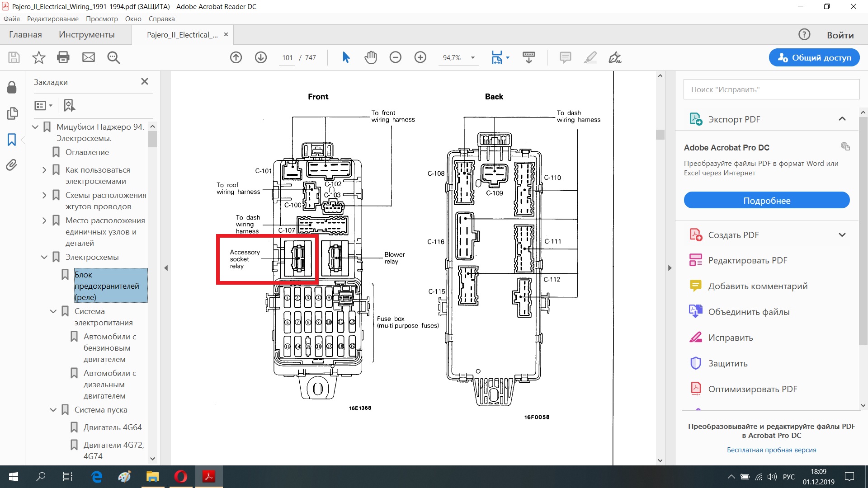Close the Bookmarks (Закладки) panel
Screen dimensions: 868x488
tap(145, 81)
